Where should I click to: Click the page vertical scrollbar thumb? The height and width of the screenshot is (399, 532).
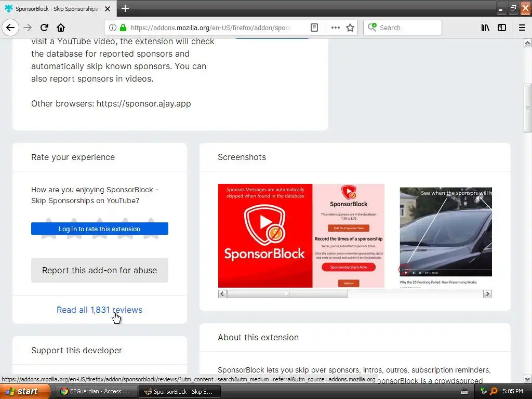527,108
